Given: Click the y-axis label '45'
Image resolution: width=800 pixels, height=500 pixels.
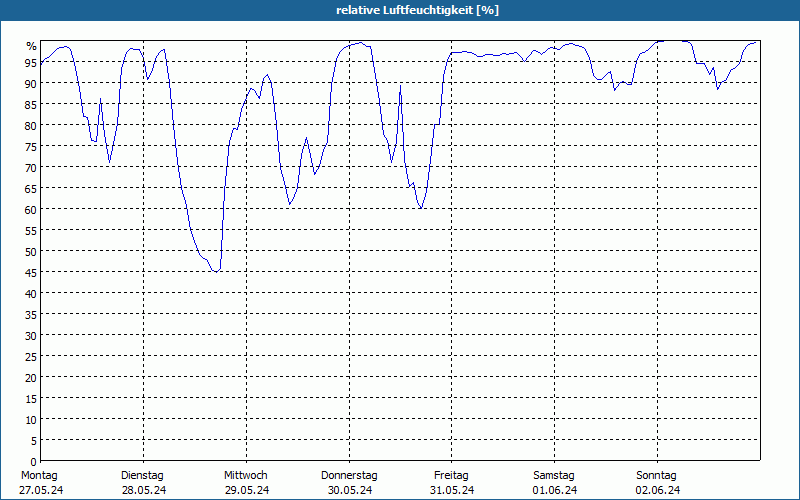Looking at the screenshot, I should [31, 272].
